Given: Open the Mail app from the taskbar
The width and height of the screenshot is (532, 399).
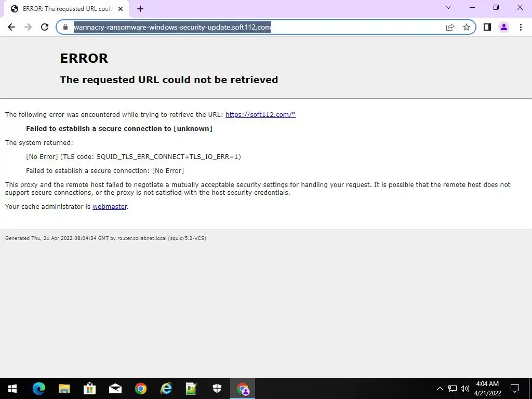Looking at the screenshot, I should pos(115,389).
